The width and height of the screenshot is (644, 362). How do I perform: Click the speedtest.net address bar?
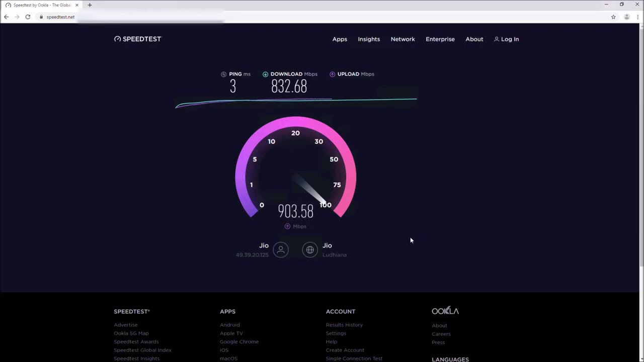[322, 17]
